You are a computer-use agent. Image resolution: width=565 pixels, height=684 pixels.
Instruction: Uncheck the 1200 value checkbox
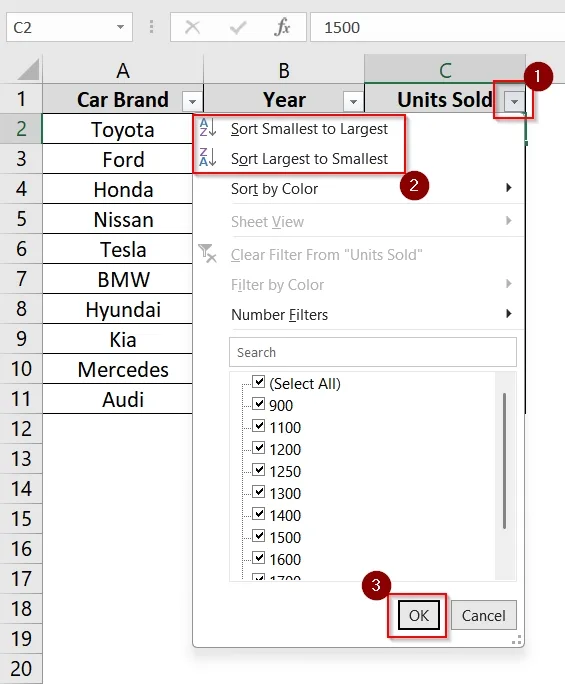(259, 448)
